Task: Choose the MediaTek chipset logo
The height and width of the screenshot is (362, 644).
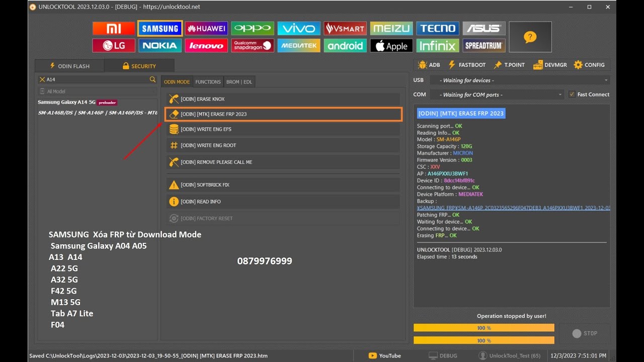Action: click(299, 46)
